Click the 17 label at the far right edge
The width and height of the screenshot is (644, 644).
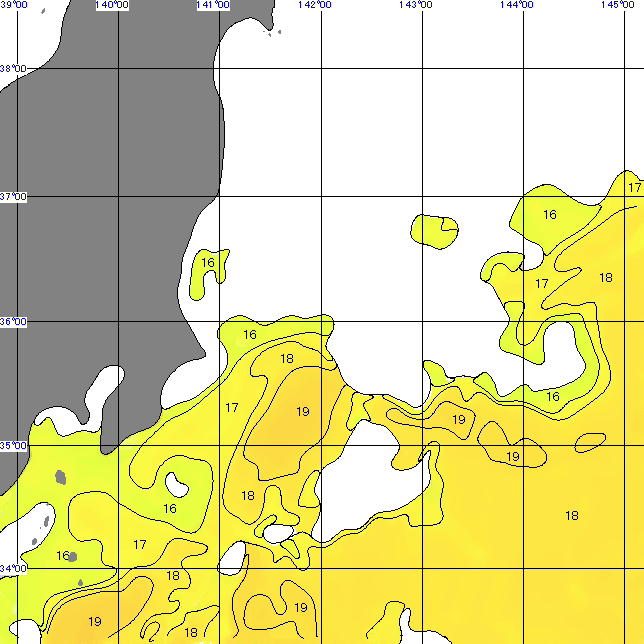pos(634,187)
